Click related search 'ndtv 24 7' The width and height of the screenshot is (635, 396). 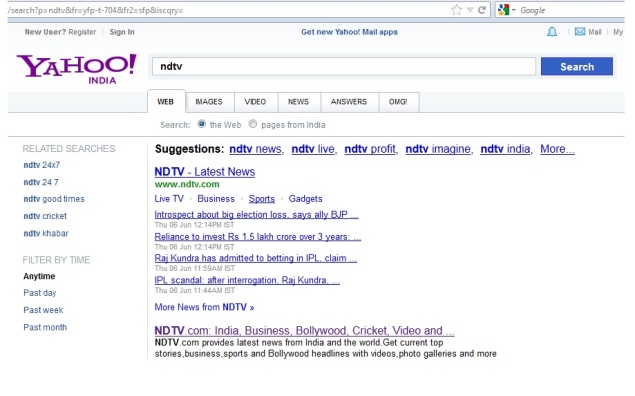point(41,182)
